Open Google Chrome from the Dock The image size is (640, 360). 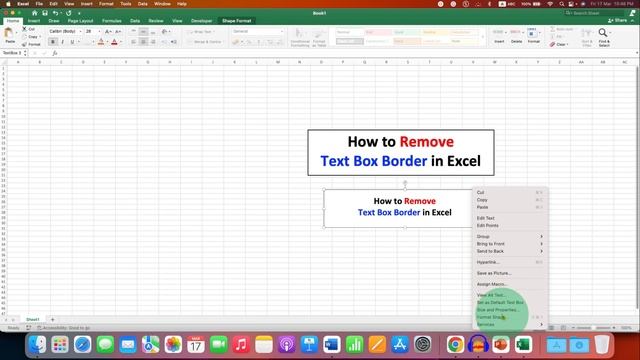[455, 344]
